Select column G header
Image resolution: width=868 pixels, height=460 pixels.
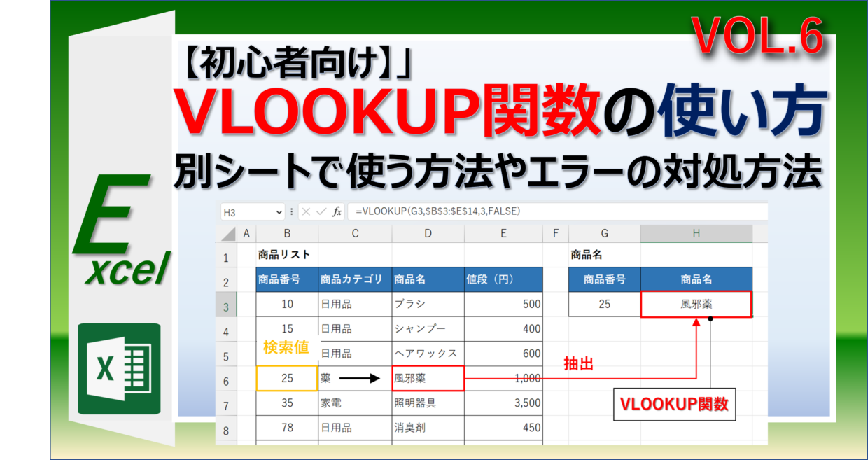(605, 234)
